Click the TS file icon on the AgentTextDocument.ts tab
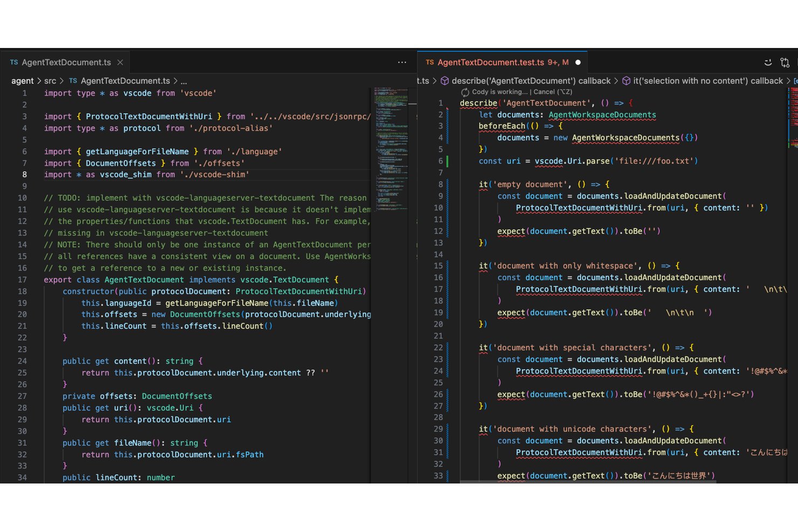The image size is (798, 532). (x=14, y=63)
